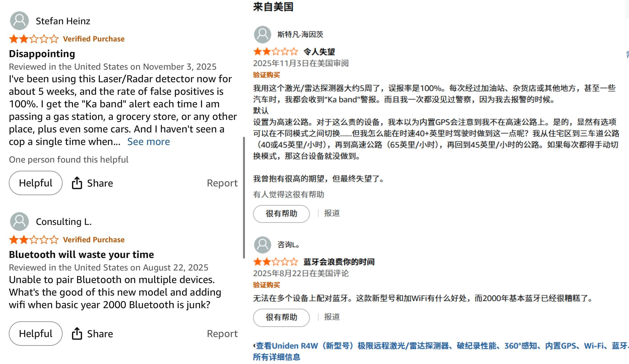
Task: Click 报道 link under 蓝牙 review
Action: [x=332, y=317]
